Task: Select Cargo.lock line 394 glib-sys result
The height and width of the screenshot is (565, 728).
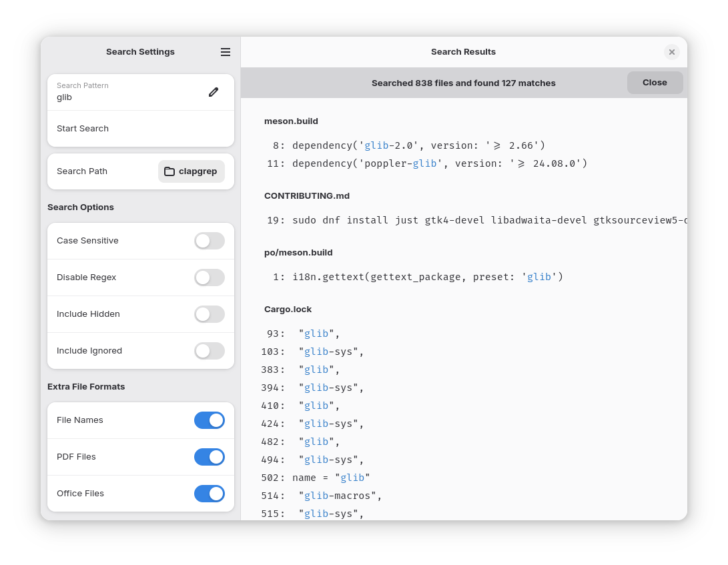Action: tap(312, 388)
